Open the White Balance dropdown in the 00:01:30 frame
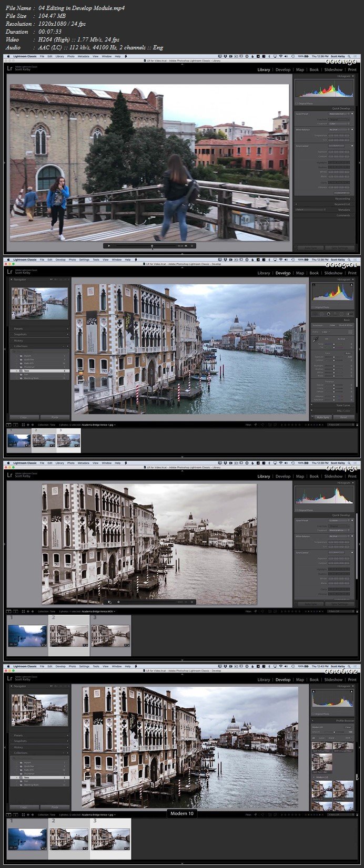 coord(338,129)
